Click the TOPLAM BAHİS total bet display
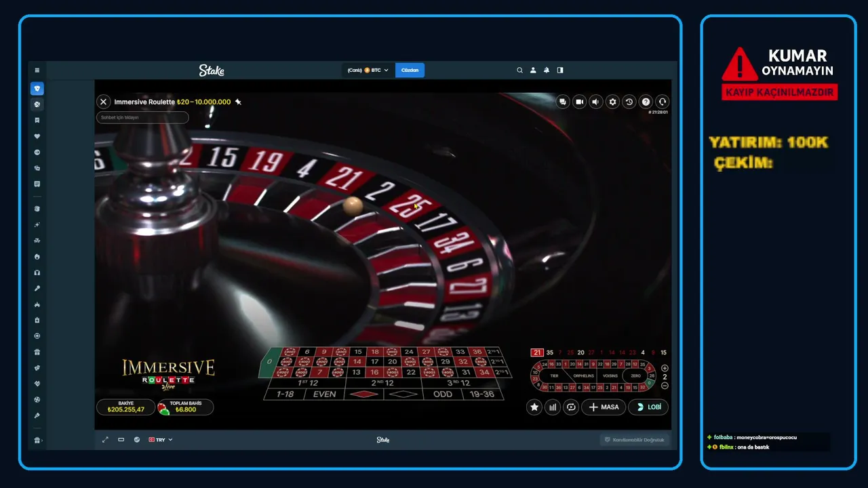This screenshot has width=868, height=488. click(x=185, y=407)
